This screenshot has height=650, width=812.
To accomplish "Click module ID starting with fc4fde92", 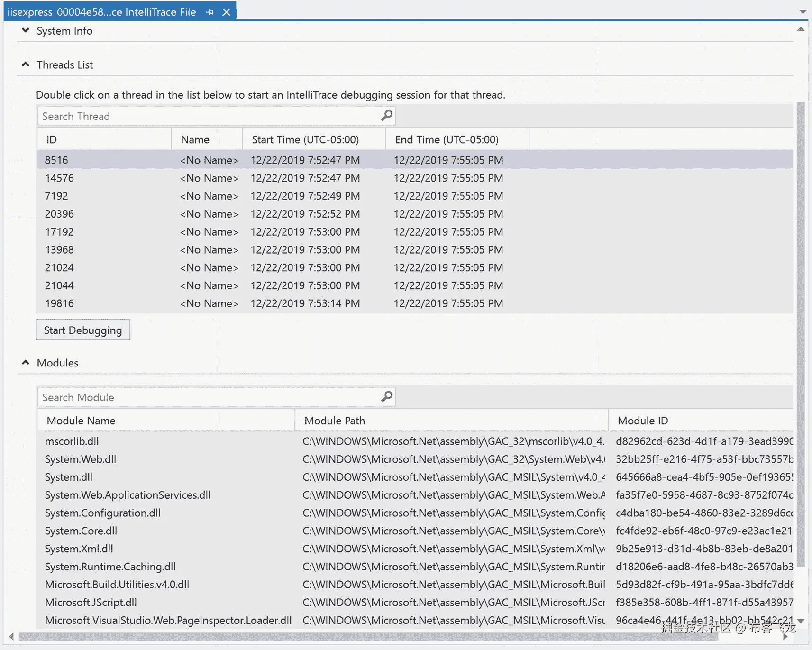I will point(704,531).
